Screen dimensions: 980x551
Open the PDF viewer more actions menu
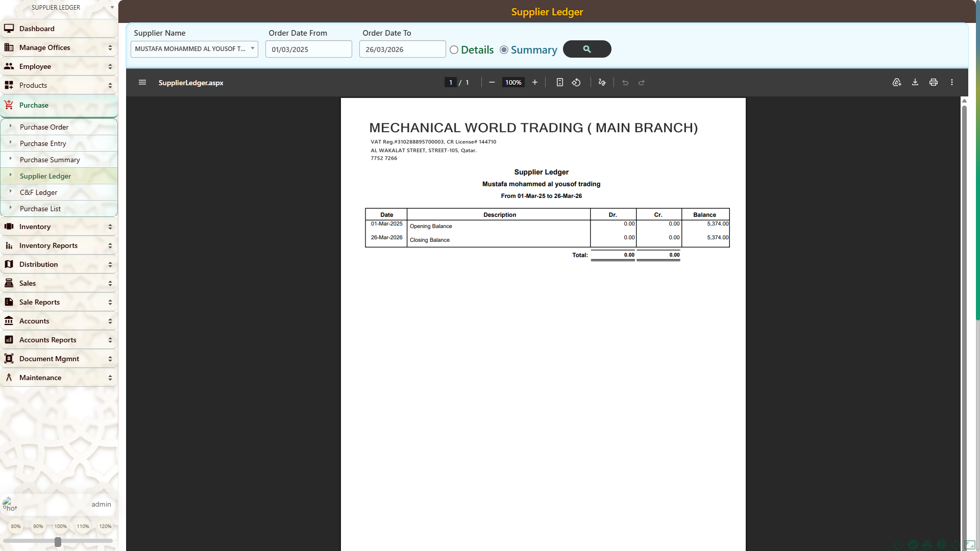pos(952,82)
